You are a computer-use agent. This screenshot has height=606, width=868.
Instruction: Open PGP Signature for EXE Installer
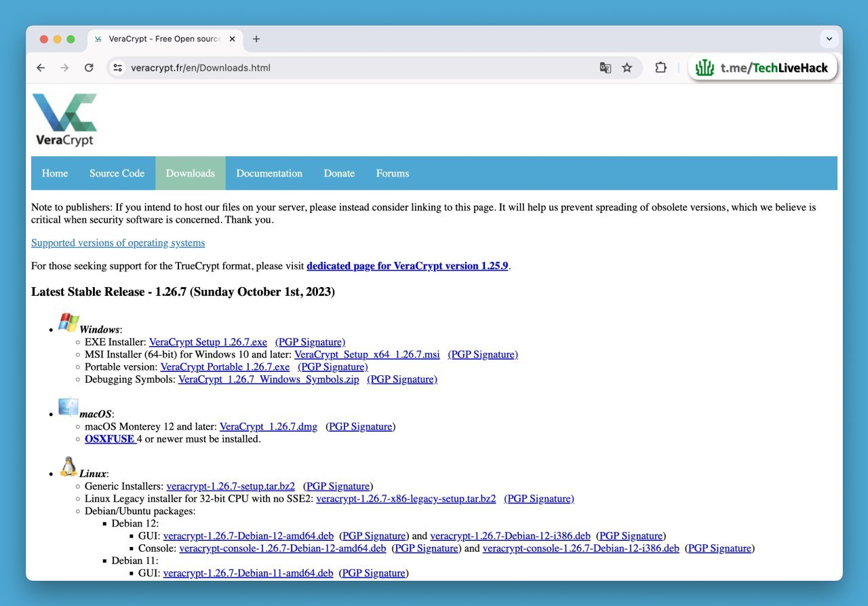[x=310, y=342]
